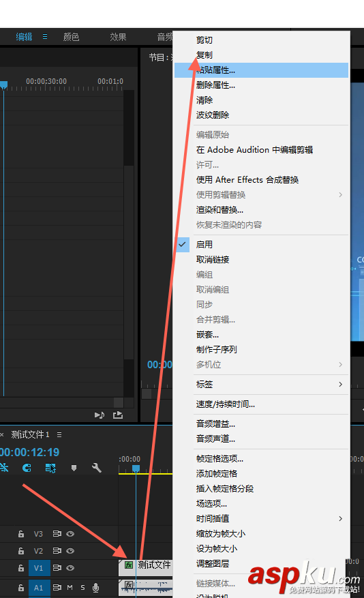Viewport: 364px width, 598px height.
Task: Open the 编辑 workspace menu icon
Action: (x=45, y=37)
